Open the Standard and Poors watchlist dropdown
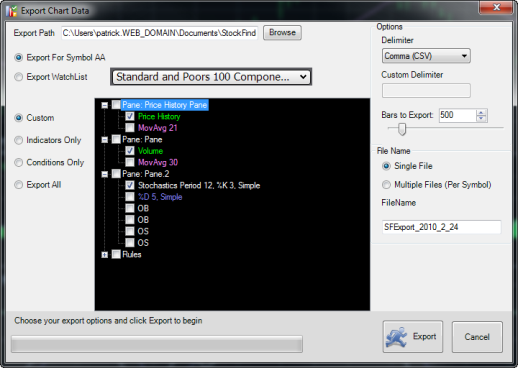518x368 pixels. click(x=211, y=77)
